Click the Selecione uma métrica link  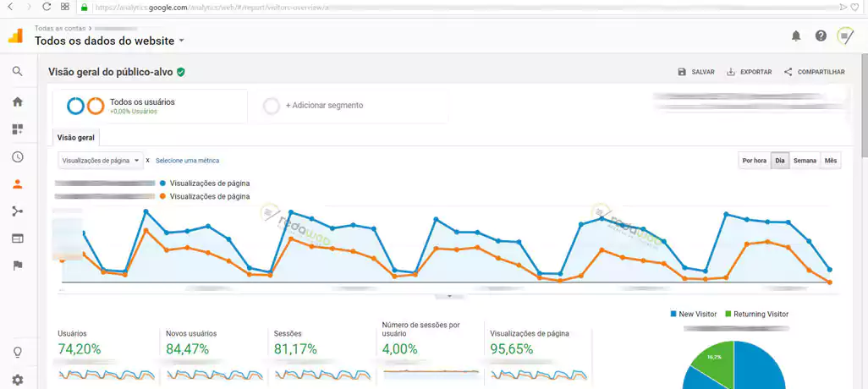pos(187,160)
